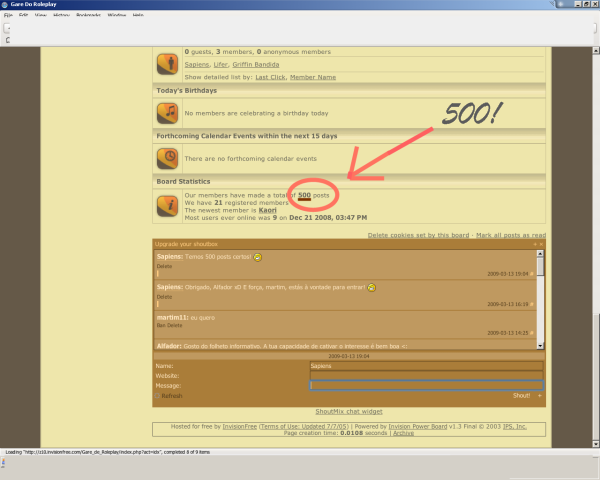Open member profile of Sapiens
This screenshot has width=600, height=480.
[x=197, y=63]
